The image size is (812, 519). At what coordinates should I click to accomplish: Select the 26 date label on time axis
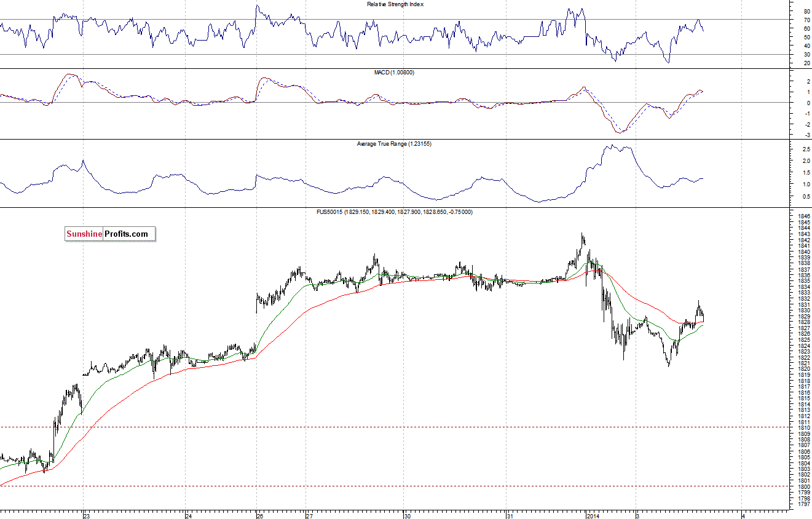click(259, 515)
